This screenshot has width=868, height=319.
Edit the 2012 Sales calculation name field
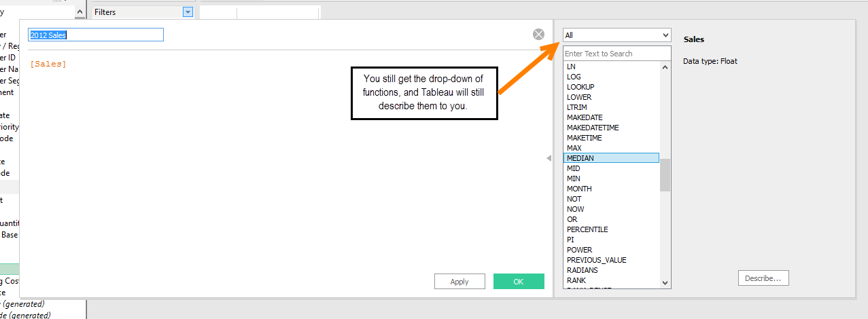95,35
